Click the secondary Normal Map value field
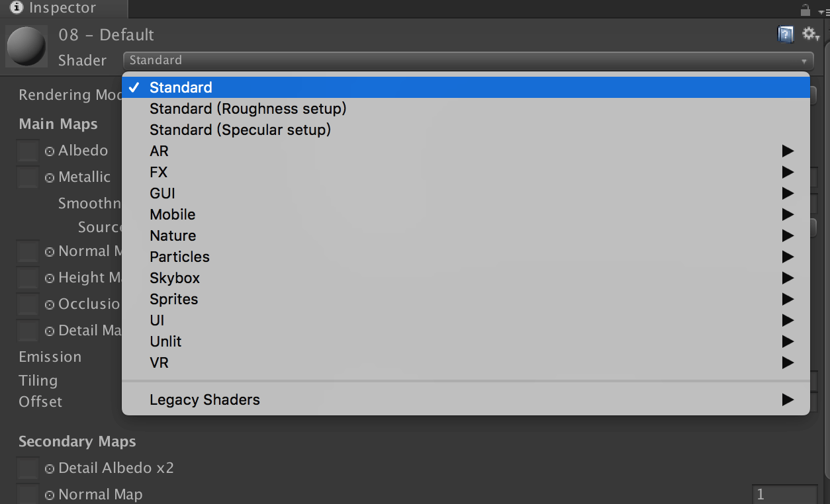This screenshot has height=504, width=830. [784, 495]
